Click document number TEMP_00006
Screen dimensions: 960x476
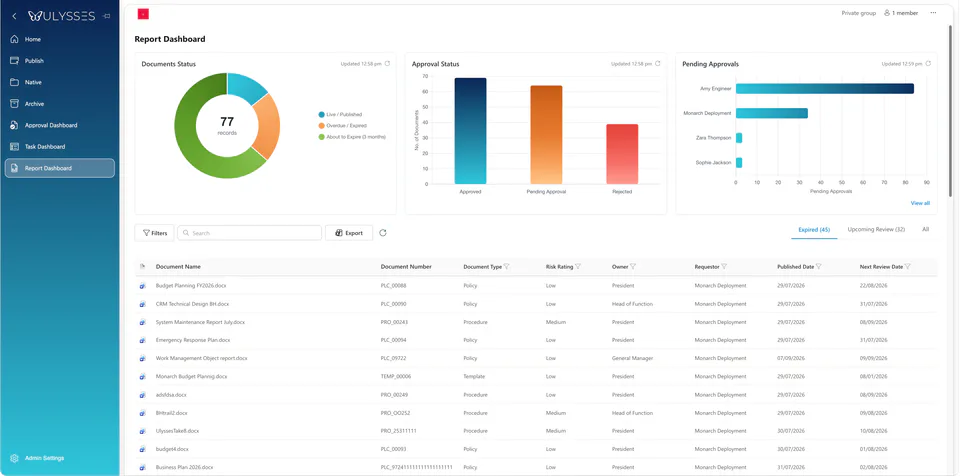point(396,377)
